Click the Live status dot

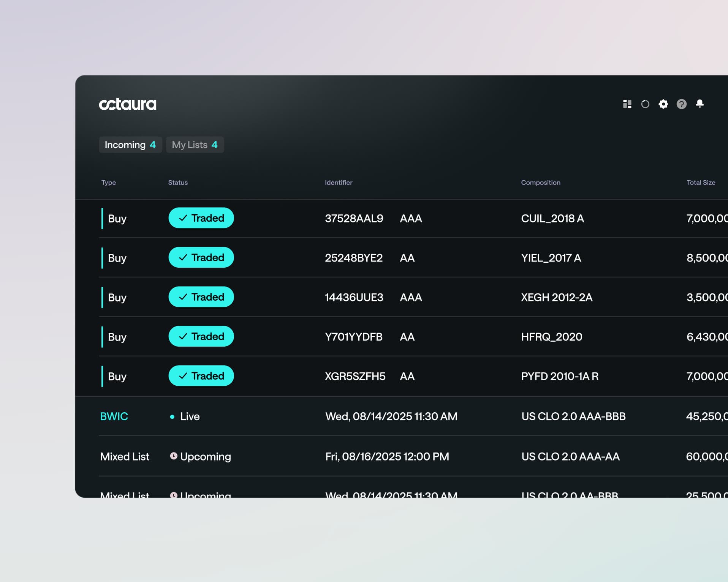[x=172, y=417]
